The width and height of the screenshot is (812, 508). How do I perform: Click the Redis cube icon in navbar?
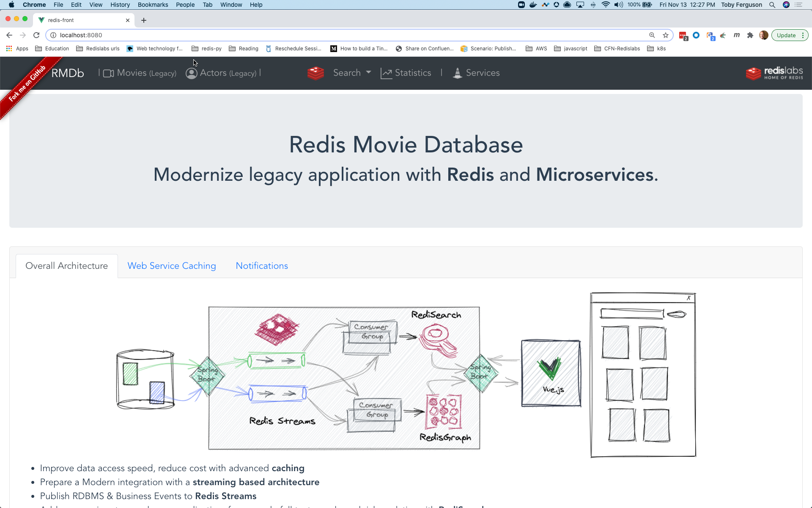pos(315,73)
